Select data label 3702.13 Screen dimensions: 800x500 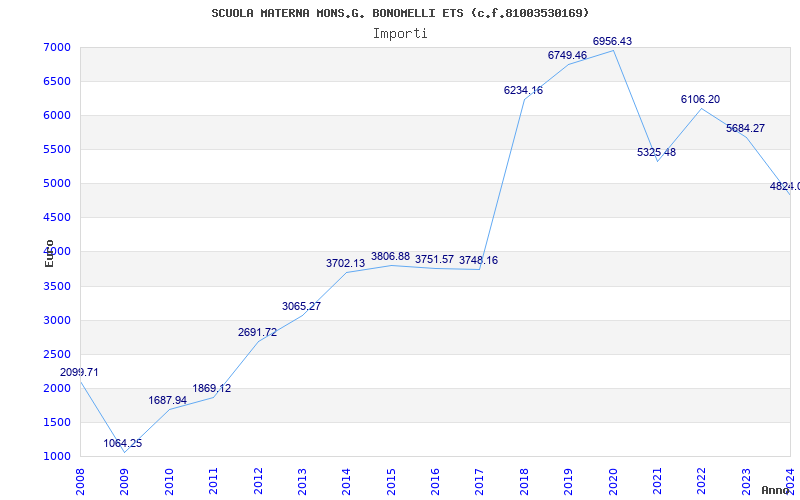pos(345,264)
